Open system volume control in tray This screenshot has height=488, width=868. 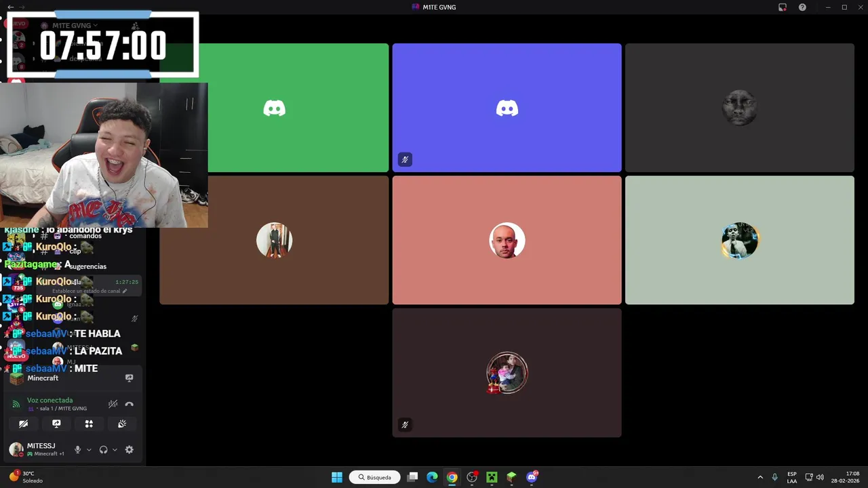pyautogui.click(x=820, y=477)
